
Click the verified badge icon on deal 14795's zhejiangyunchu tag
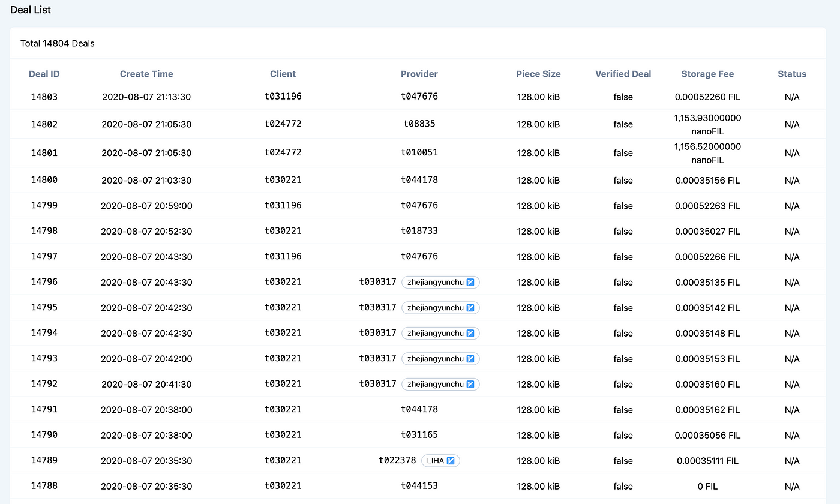(x=471, y=308)
